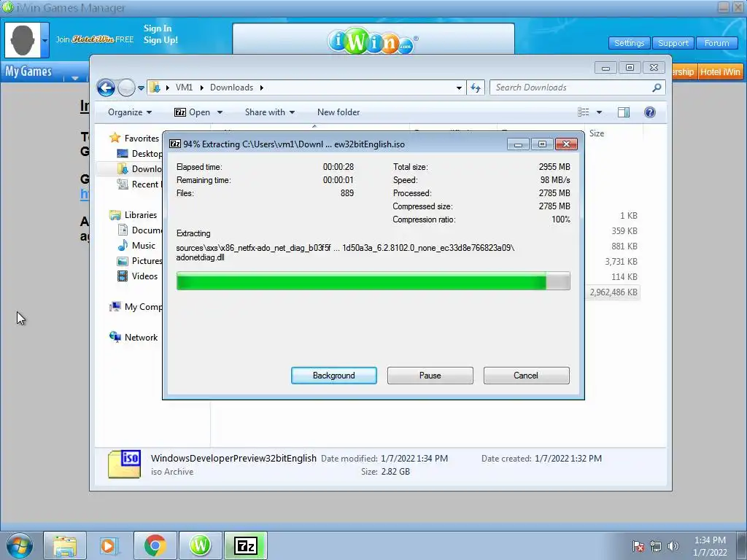Click the iWin user avatar picture
This screenshot has width=747, height=560.
[23, 41]
